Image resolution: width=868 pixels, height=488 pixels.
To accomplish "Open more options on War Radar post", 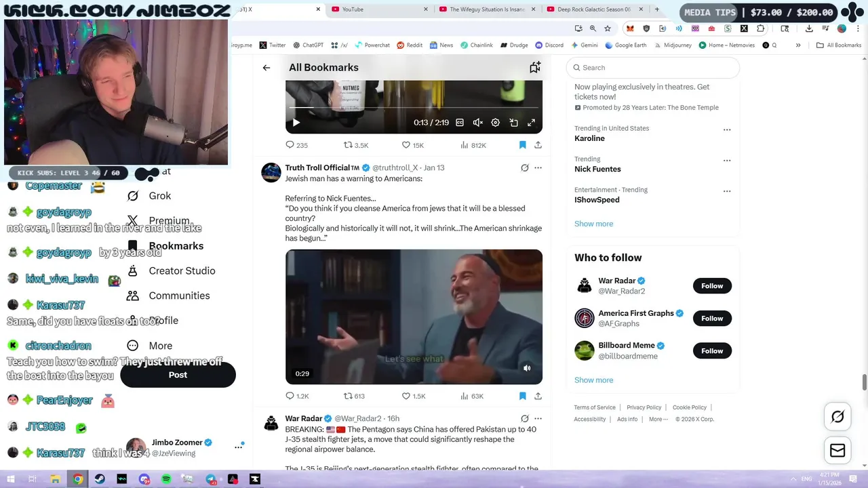I will [538, 418].
